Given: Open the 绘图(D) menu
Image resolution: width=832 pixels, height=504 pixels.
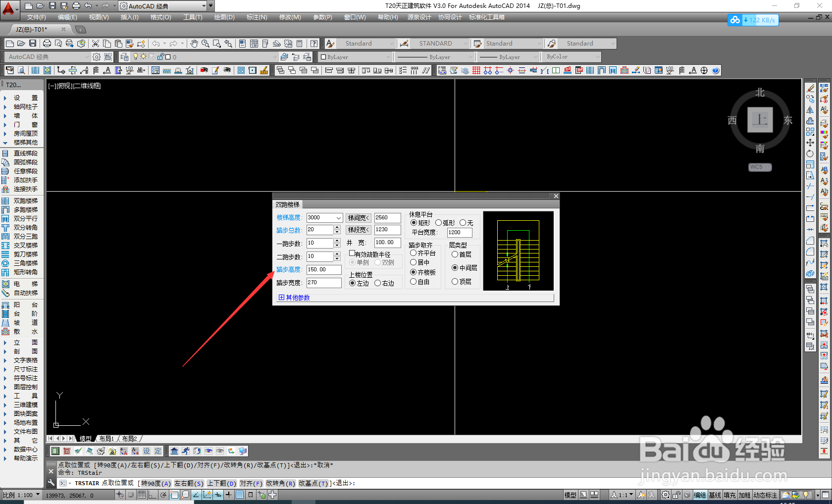Looking at the screenshot, I should coord(224,17).
